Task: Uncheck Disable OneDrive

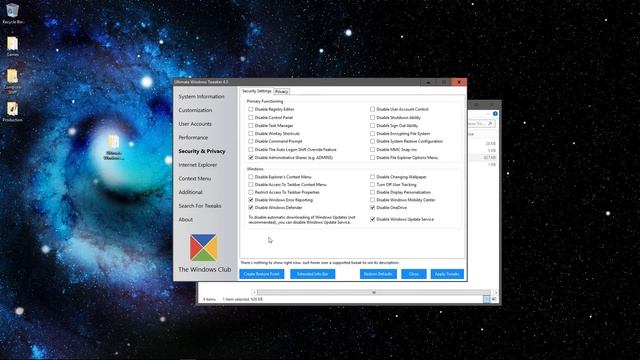Action: pyautogui.click(x=372, y=208)
